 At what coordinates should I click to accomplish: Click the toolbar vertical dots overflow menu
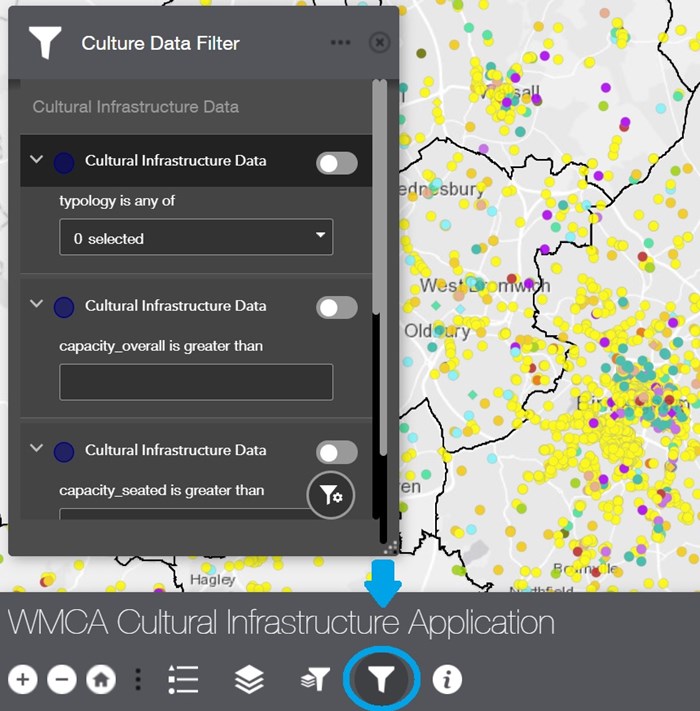138,680
